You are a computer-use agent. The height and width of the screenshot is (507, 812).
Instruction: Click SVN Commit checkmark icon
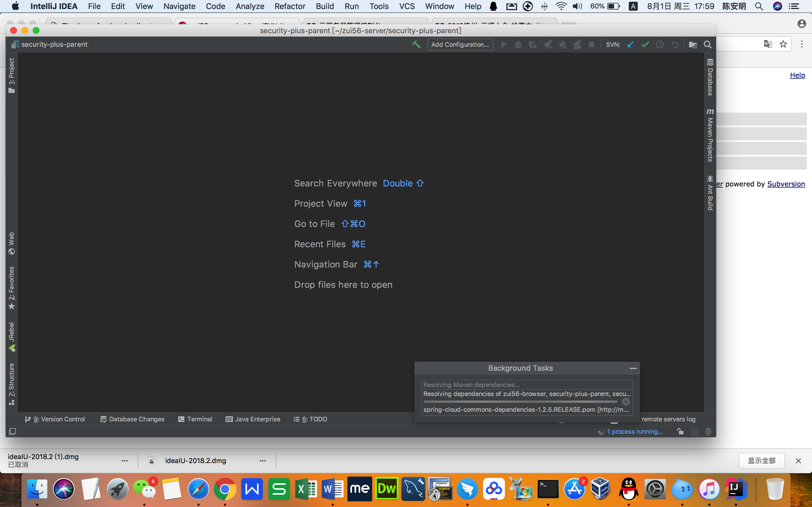click(x=645, y=45)
